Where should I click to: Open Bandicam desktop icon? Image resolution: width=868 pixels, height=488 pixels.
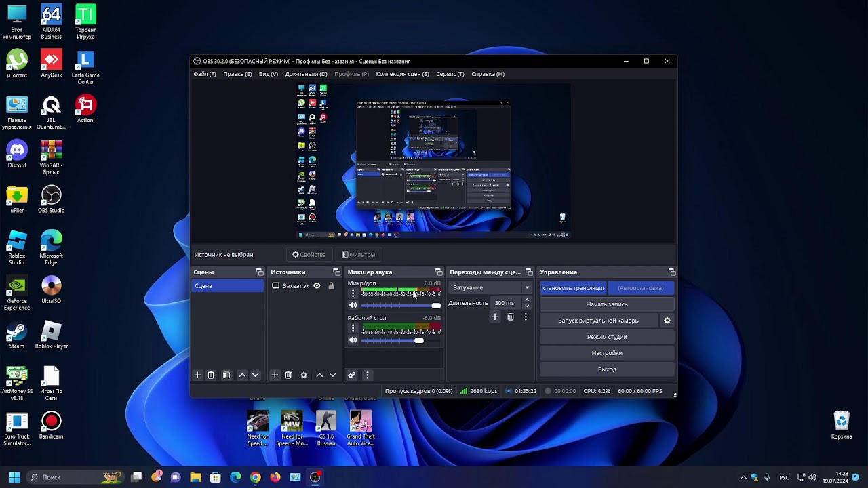pos(51,425)
